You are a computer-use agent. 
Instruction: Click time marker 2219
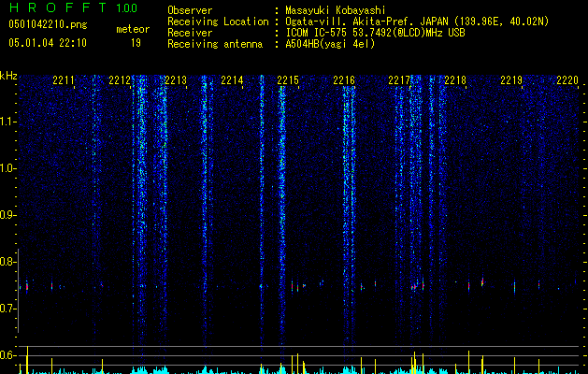click(x=511, y=80)
